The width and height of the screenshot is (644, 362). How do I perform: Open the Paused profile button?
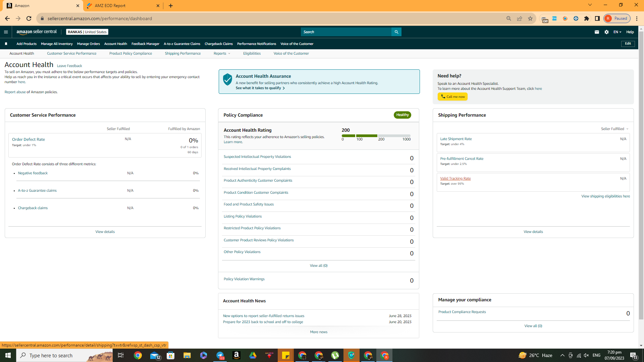tap(617, 18)
